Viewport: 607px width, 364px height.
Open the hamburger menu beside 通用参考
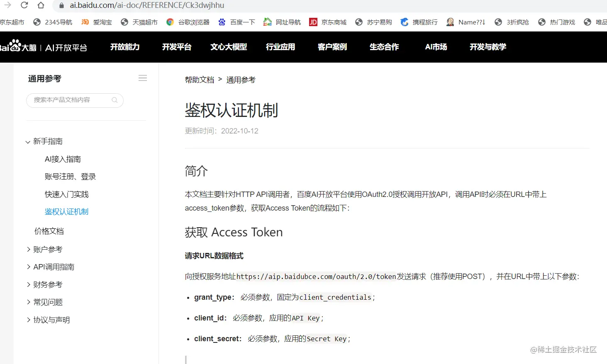pyautogui.click(x=142, y=78)
